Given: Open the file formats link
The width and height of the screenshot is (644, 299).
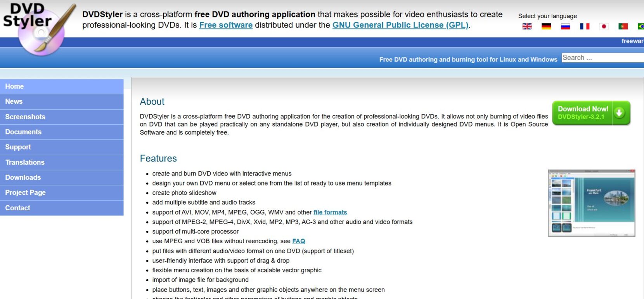Looking at the screenshot, I should (330, 212).
